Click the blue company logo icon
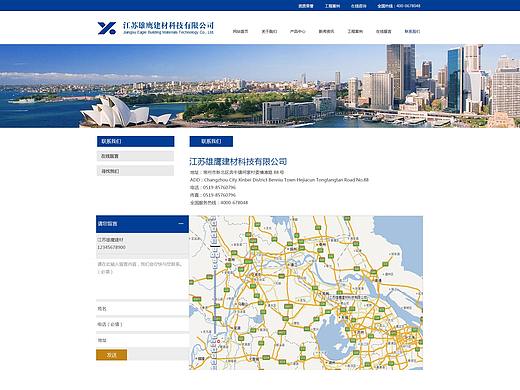This screenshot has height=390, width=520. [x=107, y=28]
